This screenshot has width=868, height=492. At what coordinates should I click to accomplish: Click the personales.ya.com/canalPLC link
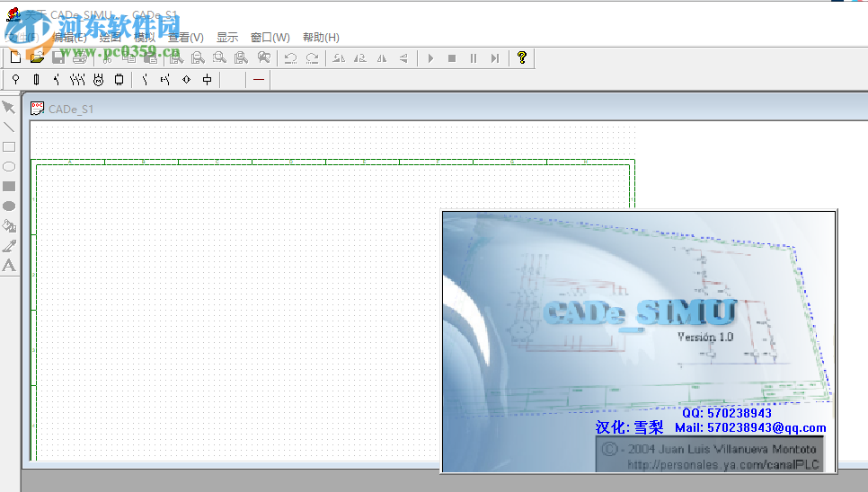[723, 465]
